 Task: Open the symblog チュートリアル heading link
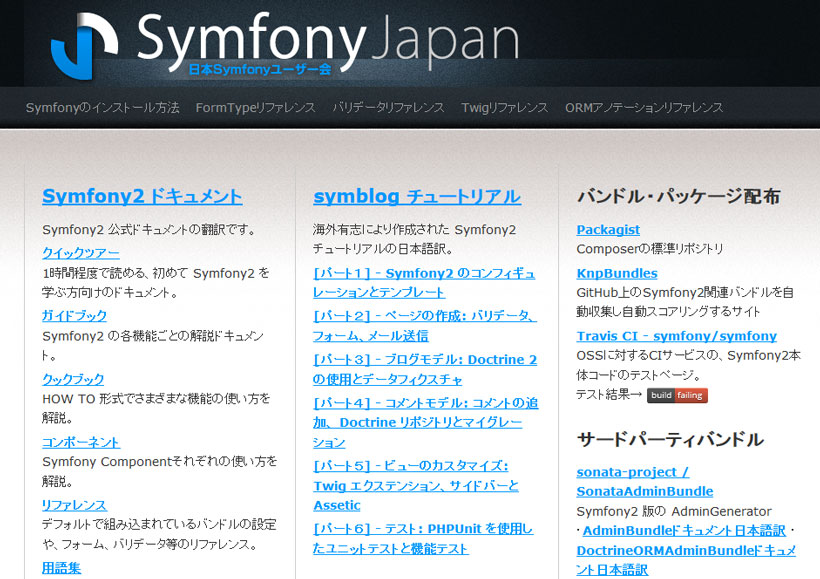[417, 196]
